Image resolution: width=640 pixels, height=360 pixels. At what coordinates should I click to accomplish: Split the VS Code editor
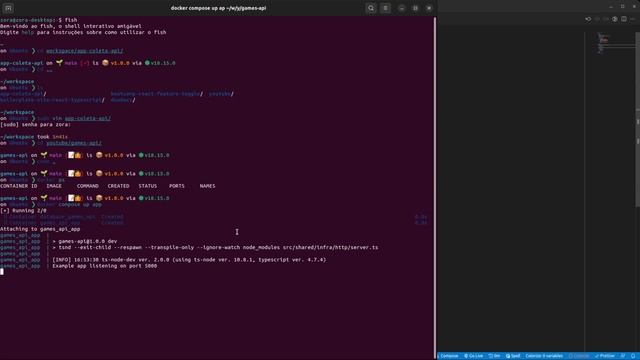[x=624, y=19]
